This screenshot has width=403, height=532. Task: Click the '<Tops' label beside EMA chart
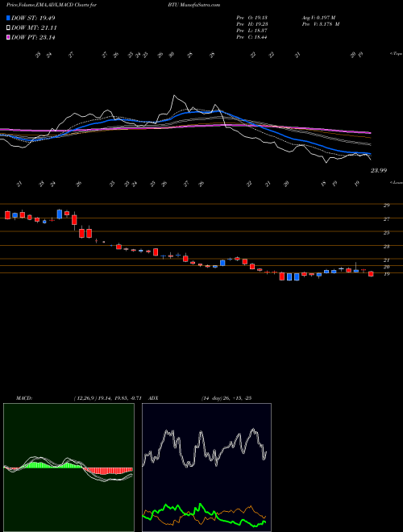396,53
